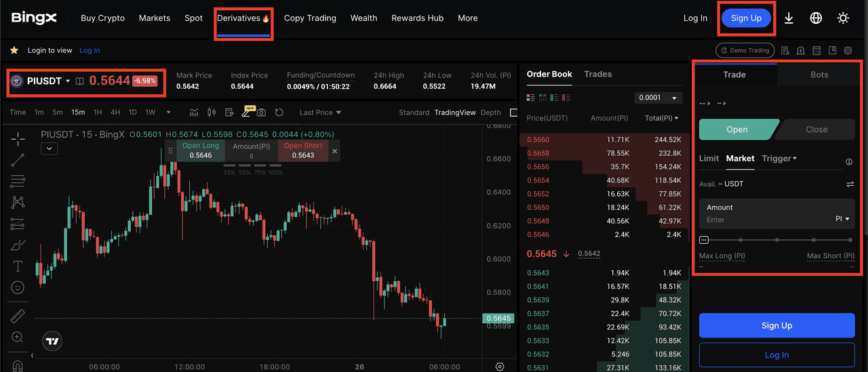Open the chart indicators icon

195,112
